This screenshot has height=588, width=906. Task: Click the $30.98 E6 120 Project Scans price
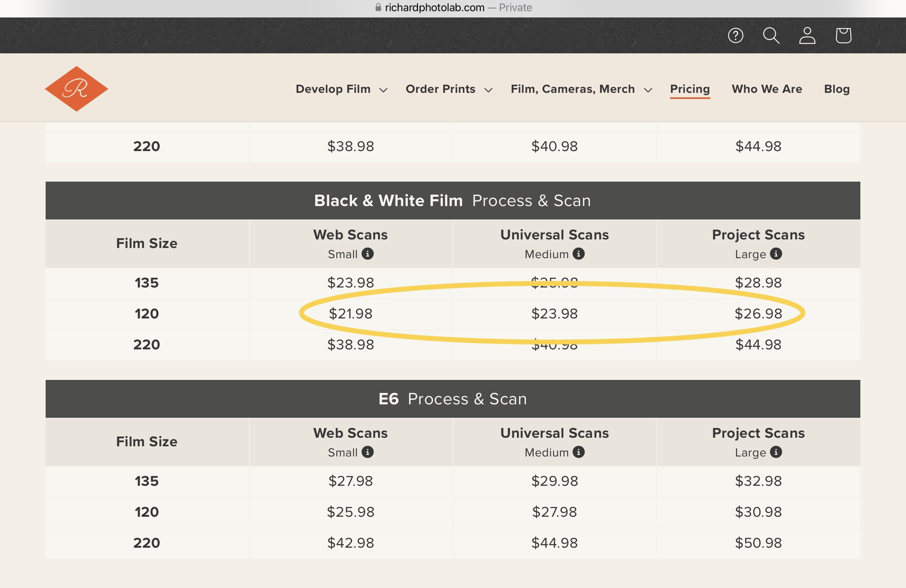758,512
